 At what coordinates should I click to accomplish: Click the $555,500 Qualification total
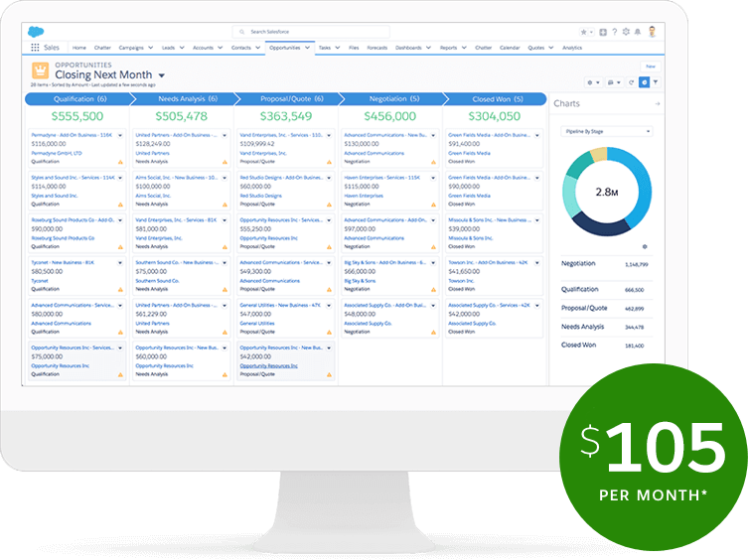77,116
